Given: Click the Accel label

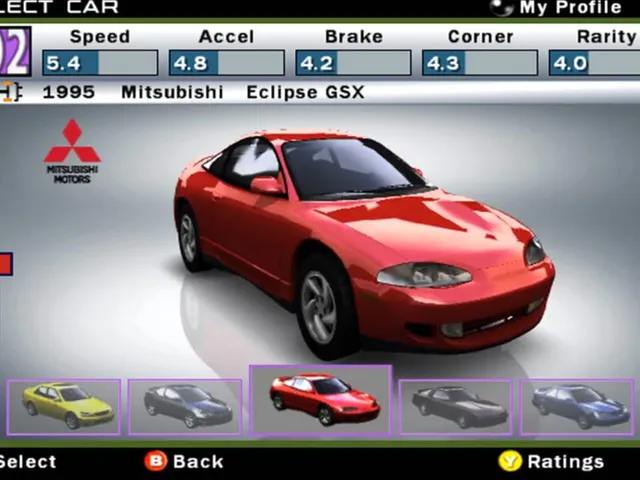Looking at the screenshot, I should (227, 37).
